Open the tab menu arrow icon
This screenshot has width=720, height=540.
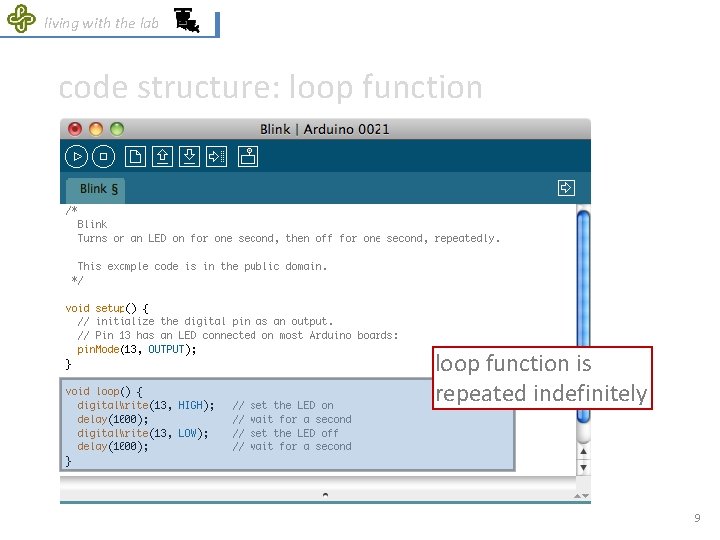pyautogui.click(x=566, y=188)
